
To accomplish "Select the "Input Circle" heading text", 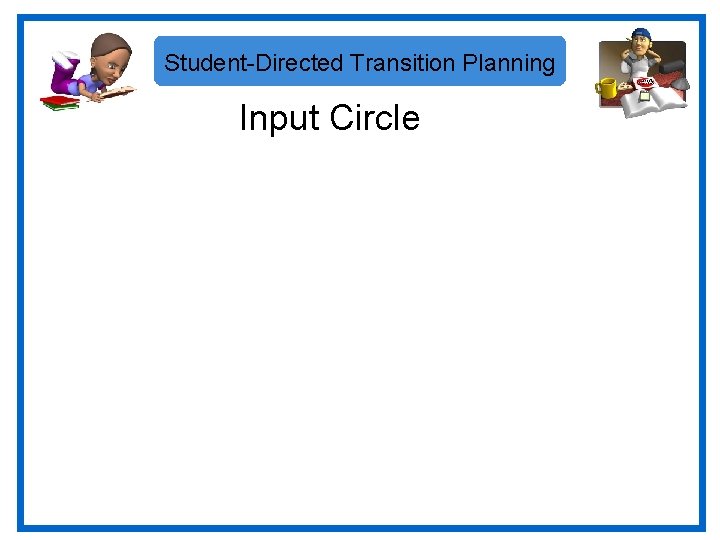I will [x=329, y=118].
